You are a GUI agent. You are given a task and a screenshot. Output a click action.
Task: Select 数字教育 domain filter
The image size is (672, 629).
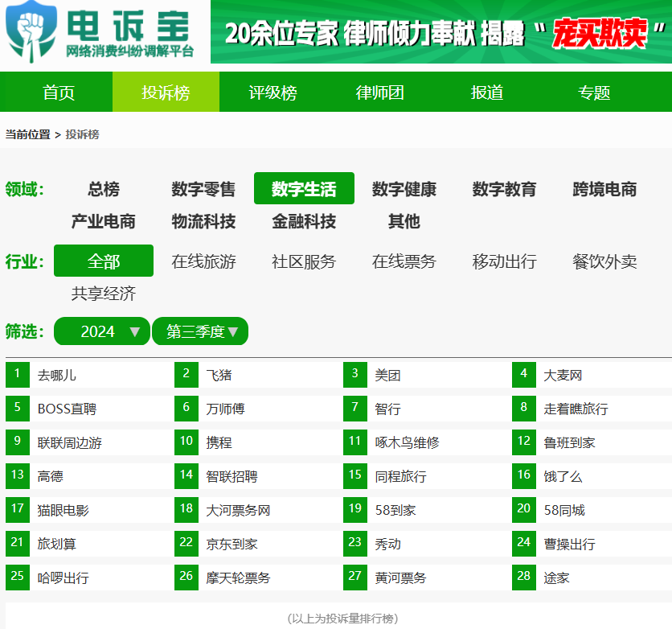pos(505,189)
